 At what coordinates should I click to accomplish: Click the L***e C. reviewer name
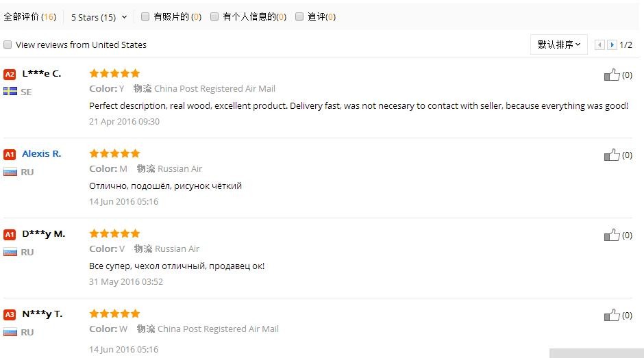coord(41,74)
